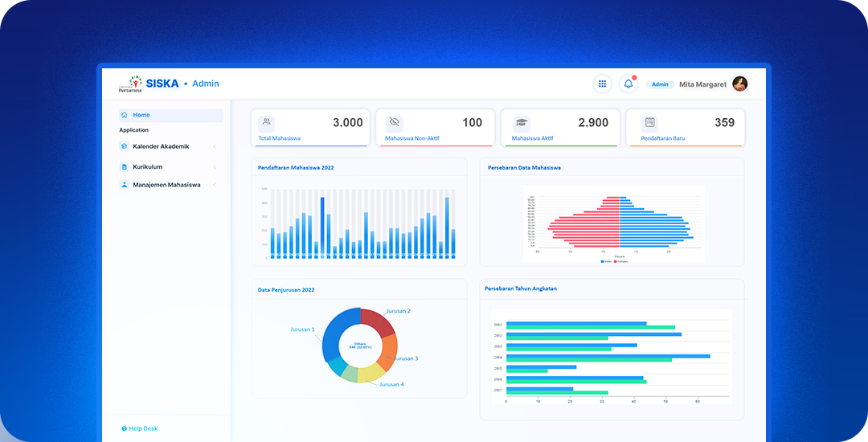Click the SISKA Pertamina logo
This screenshot has height=442, width=868.
click(x=149, y=84)
